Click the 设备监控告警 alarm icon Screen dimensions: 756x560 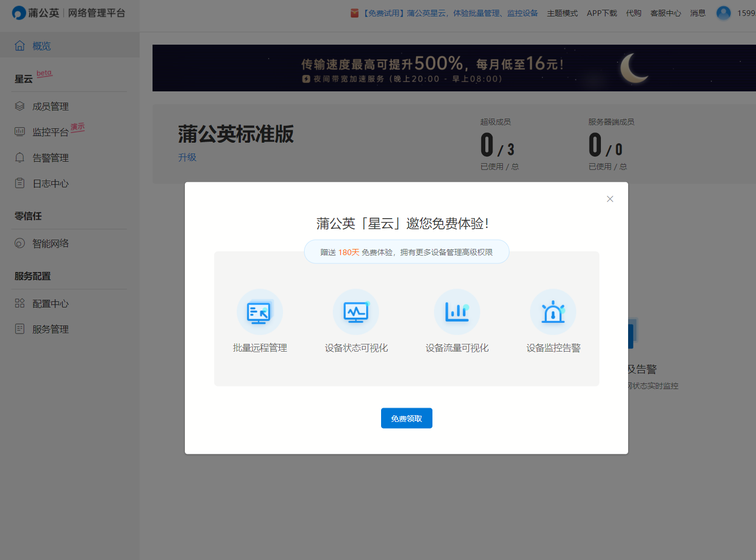(553, 312)
